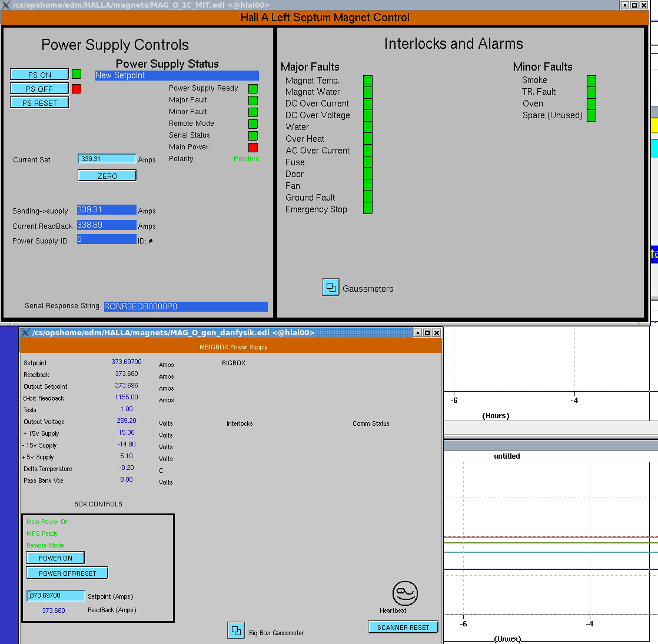Open the Big Box Gaussmeter display icon
The height and width of the screenshot is (644, 658).
coord(236,630)
